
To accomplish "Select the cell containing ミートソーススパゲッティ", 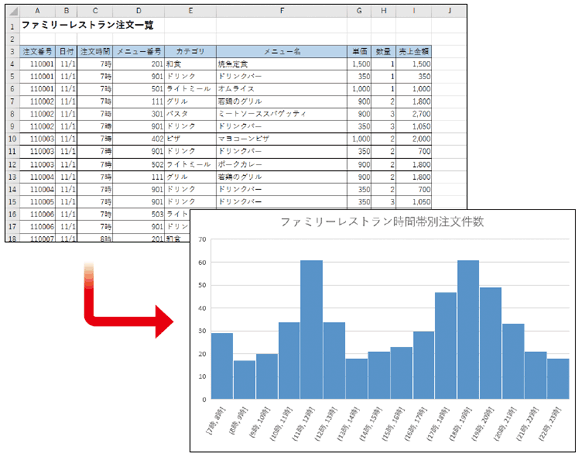I will [x=282, y=114].
